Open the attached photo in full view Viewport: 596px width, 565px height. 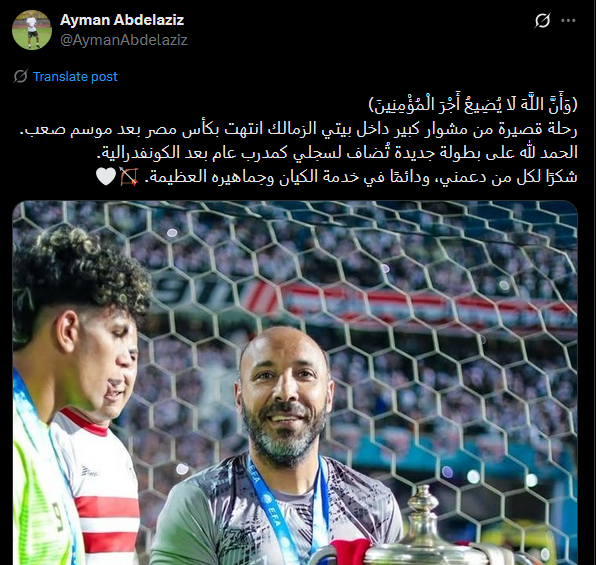tap(295, 382)
